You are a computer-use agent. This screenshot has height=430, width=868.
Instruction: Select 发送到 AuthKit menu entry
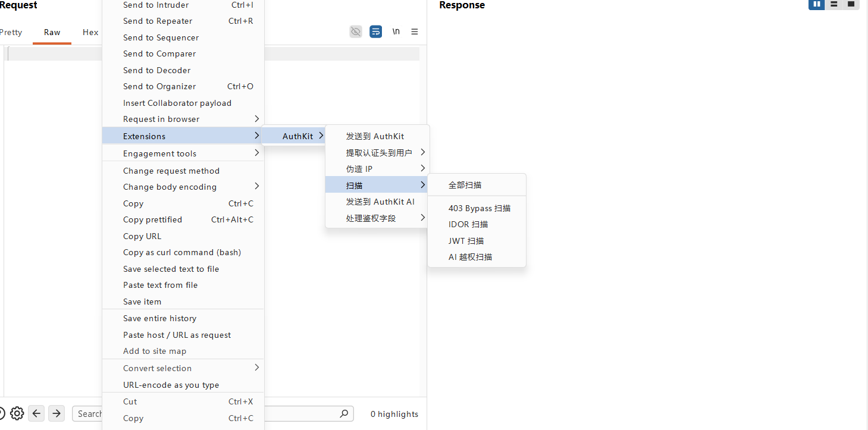coord(377,136)
